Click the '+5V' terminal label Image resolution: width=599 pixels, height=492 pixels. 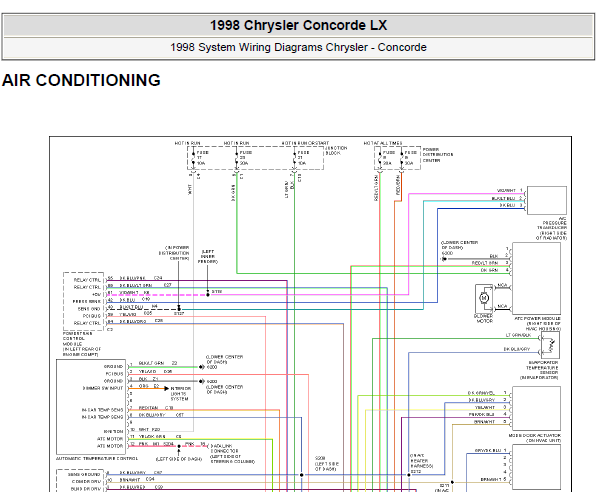(x=97, y=295)
